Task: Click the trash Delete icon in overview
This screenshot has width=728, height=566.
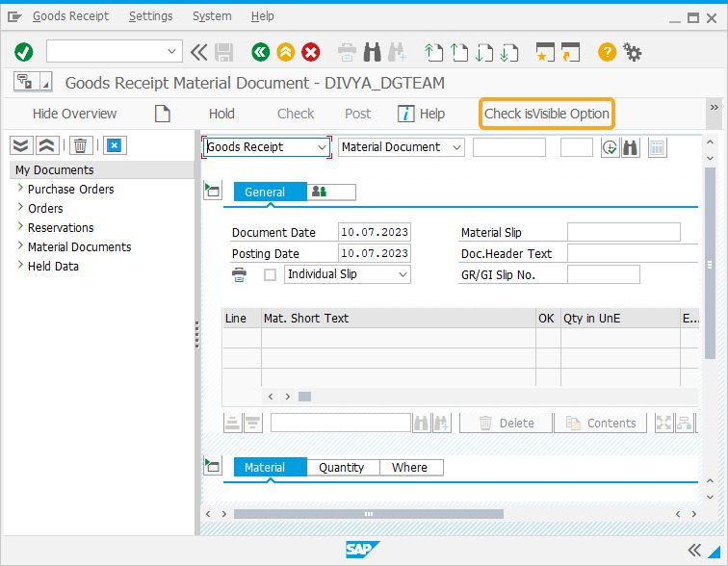Action: [x=80, y=145]
